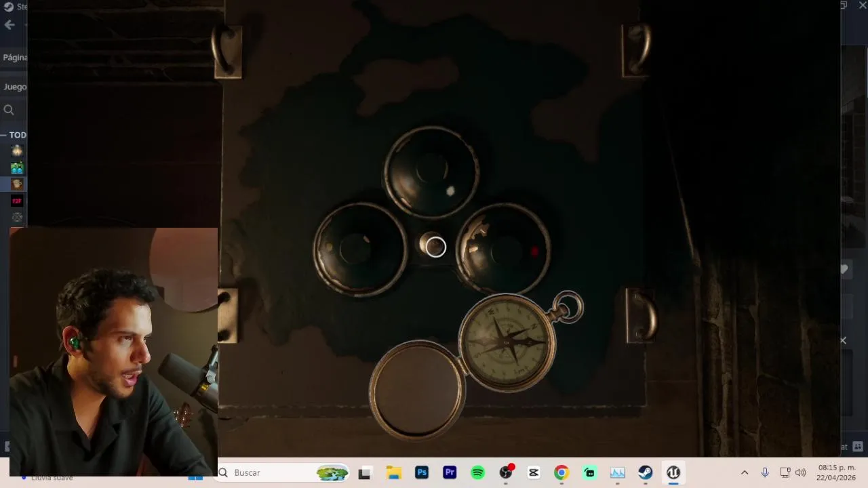Open the performance graph app on the taskbar

tap(617, 473)
